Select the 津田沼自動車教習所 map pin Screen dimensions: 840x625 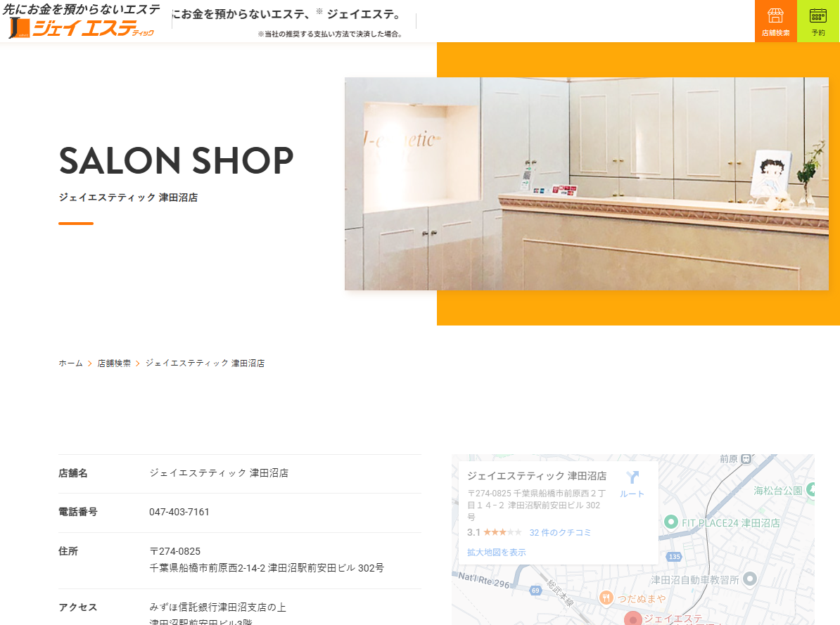click(750, 579)
